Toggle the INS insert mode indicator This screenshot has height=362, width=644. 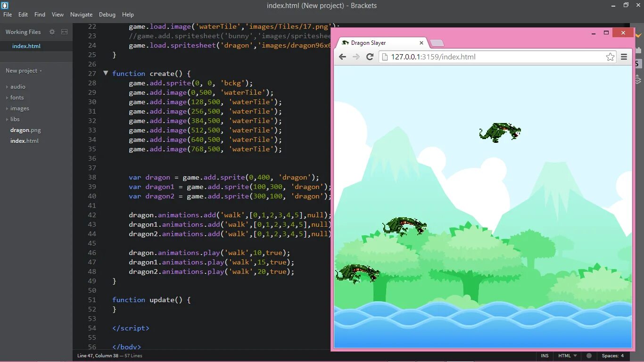(545, 356)
